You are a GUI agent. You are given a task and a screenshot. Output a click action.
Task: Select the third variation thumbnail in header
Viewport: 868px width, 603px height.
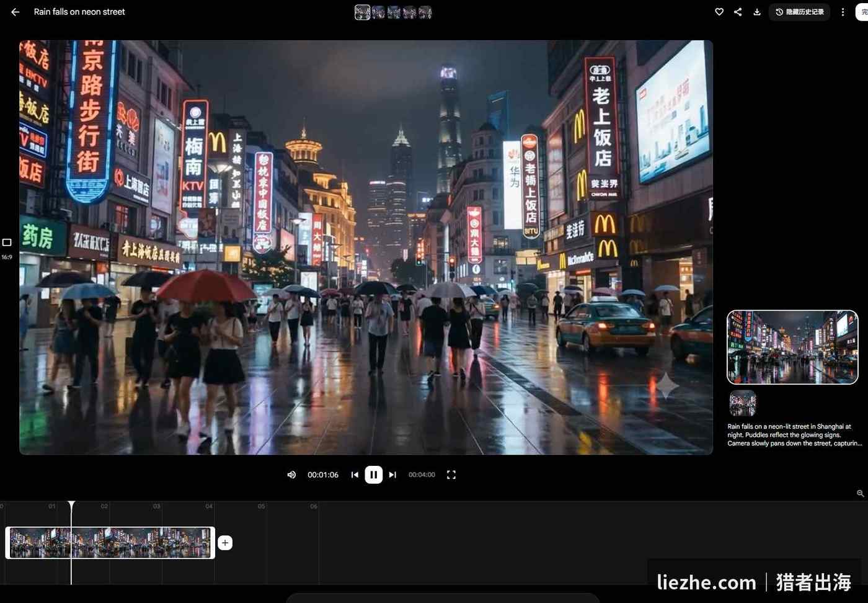coord(394,12)
